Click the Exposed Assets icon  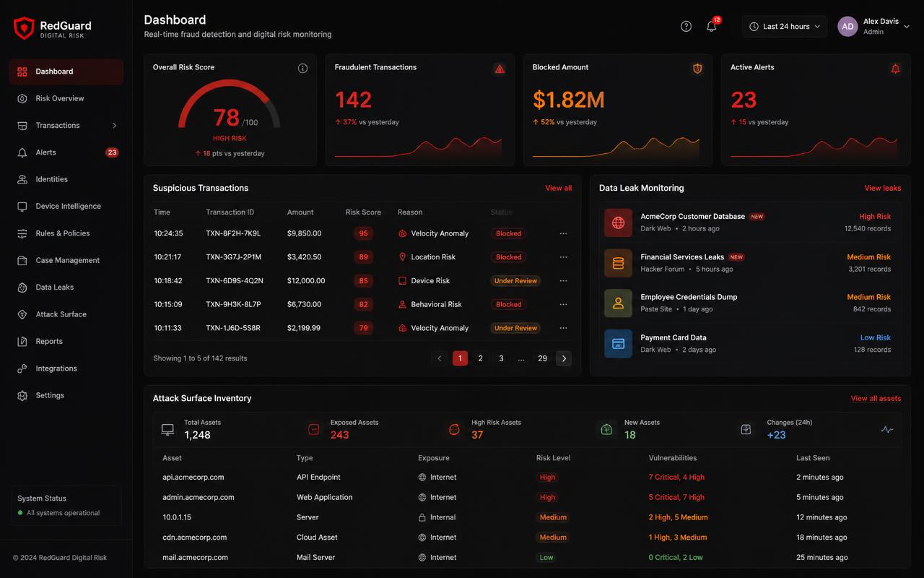[313, 429]
